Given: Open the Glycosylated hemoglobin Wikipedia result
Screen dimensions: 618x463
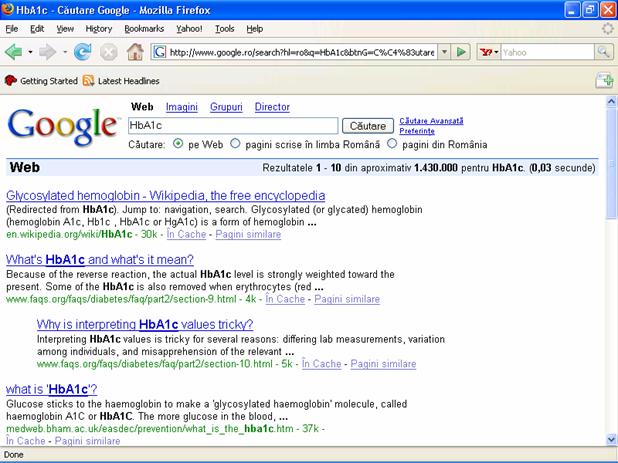Looking at the screenshot, I should click(165, 195).
